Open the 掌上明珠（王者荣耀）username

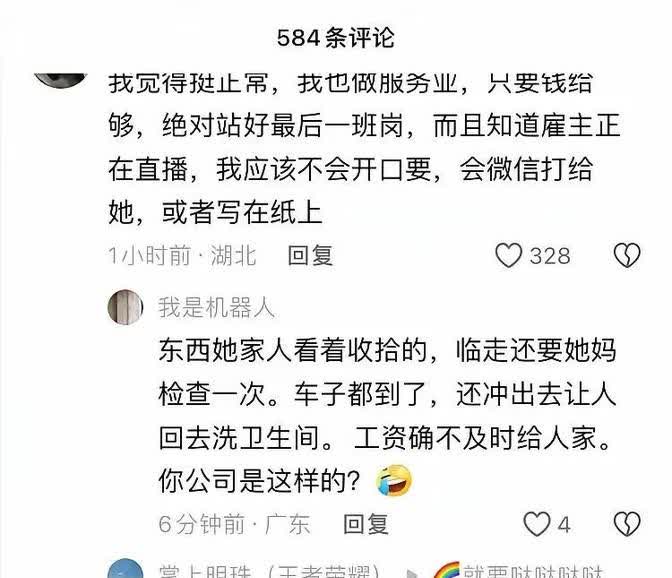[270, 572]
